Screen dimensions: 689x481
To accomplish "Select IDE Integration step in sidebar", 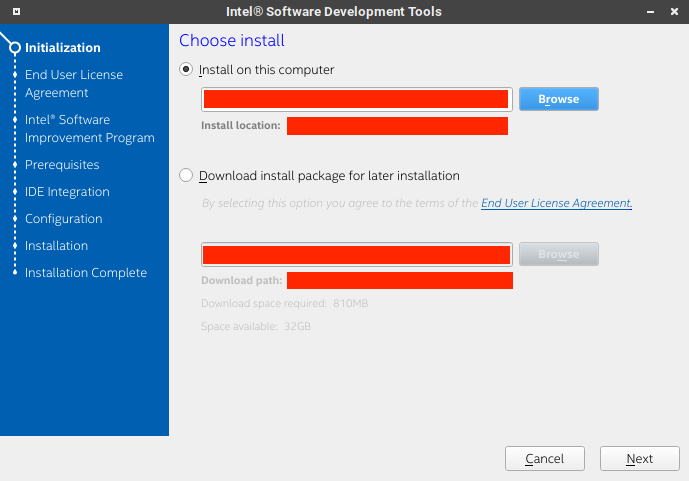I will click(x=67, y=192).
